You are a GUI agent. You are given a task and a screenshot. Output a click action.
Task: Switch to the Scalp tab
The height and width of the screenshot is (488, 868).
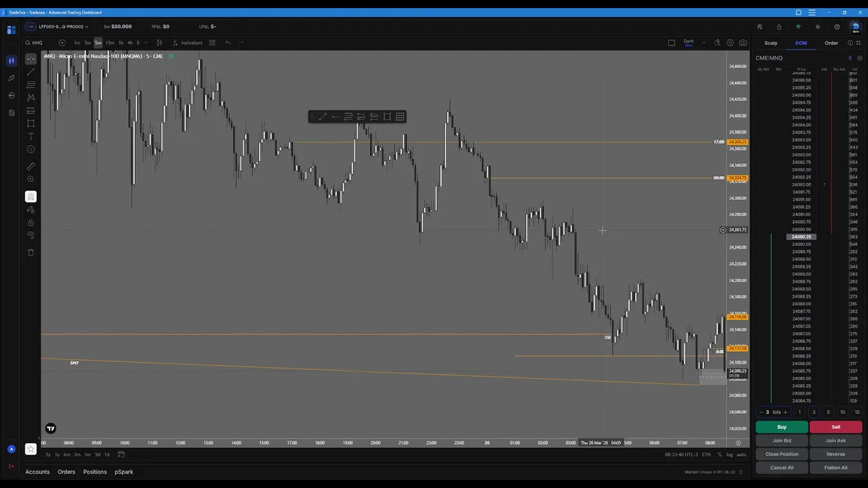pos(771,43)
